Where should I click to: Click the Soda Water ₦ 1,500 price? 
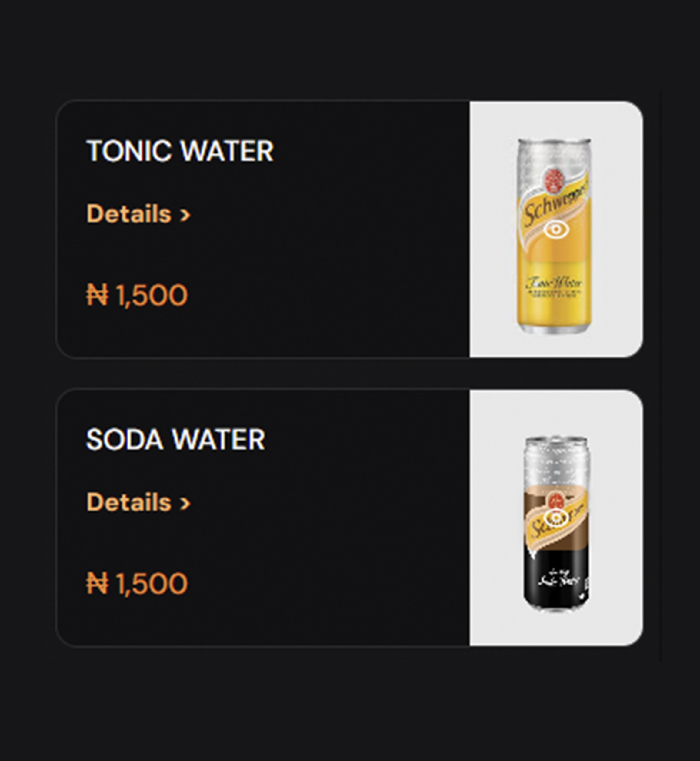tap(137, 583)
